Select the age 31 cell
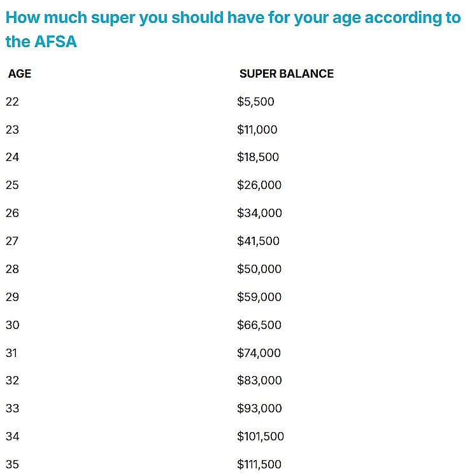Screen dimensions: 465x476 click(11, 353)
